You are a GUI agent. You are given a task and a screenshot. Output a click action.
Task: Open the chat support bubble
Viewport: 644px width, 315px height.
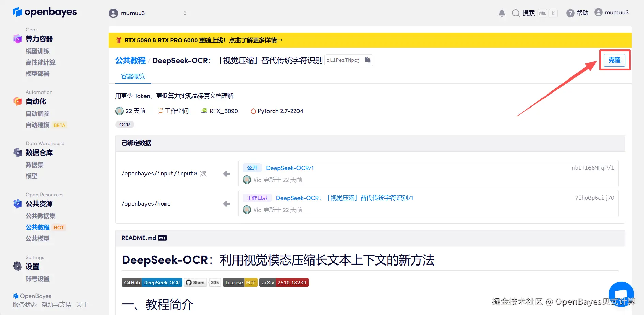(x=621, y=294)
